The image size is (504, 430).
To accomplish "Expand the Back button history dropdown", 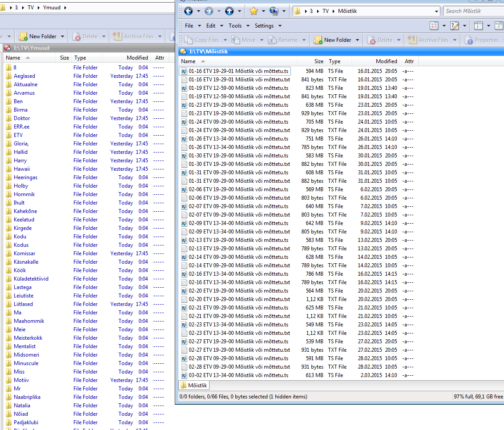I will (x=198, y=11).
